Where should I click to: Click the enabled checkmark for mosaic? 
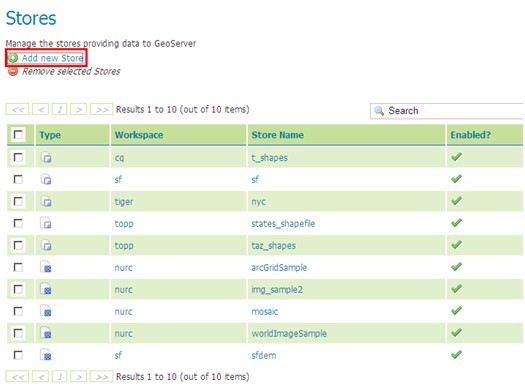(x=456, y=311)
